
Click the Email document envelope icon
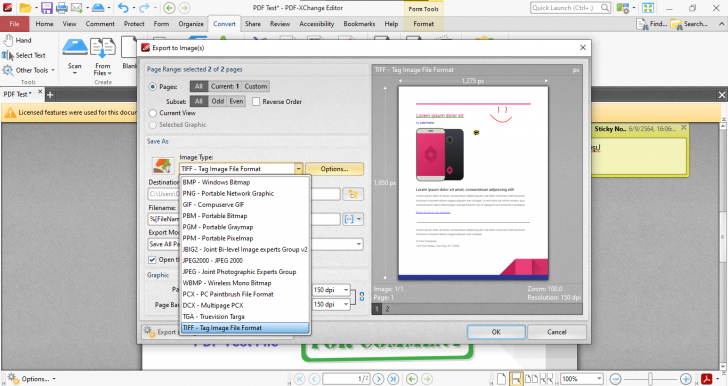point(77,7)
